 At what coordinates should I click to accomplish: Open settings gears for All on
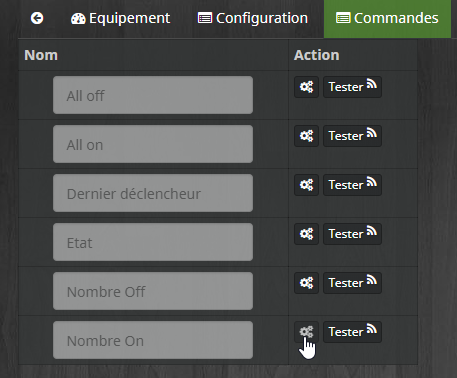pos(306,136)
